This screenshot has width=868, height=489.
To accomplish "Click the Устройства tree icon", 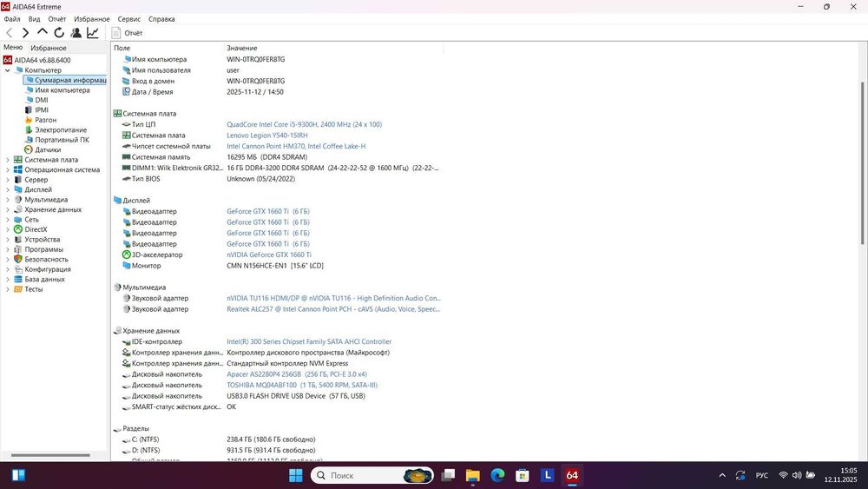I will tap(18, 240).
